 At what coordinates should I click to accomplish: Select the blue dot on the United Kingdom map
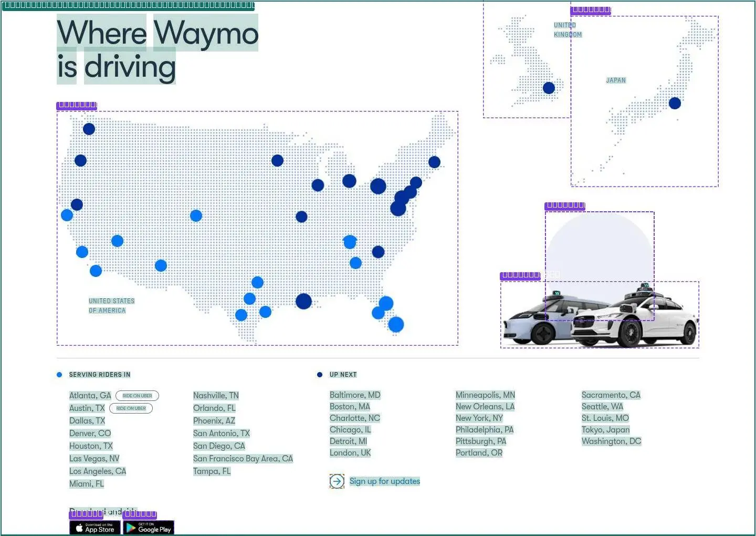pos(549,88)
